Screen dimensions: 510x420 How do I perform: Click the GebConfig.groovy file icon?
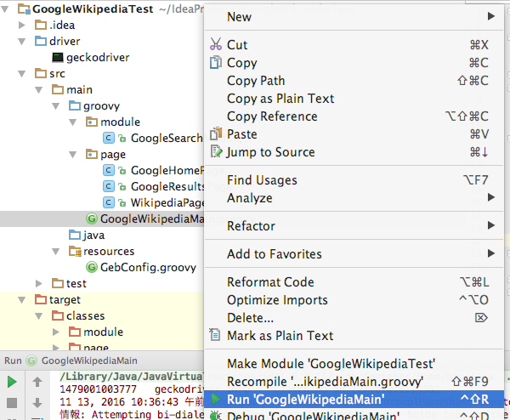(x=92, y=267)
